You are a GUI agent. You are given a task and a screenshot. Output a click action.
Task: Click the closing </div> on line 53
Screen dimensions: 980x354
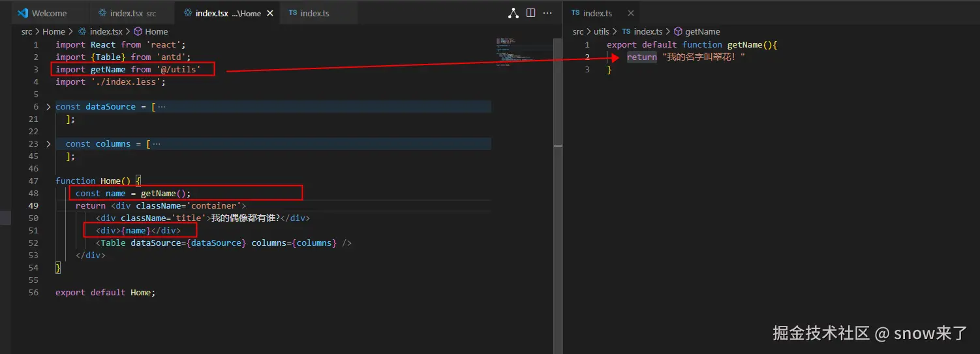[x=90, y=256]
